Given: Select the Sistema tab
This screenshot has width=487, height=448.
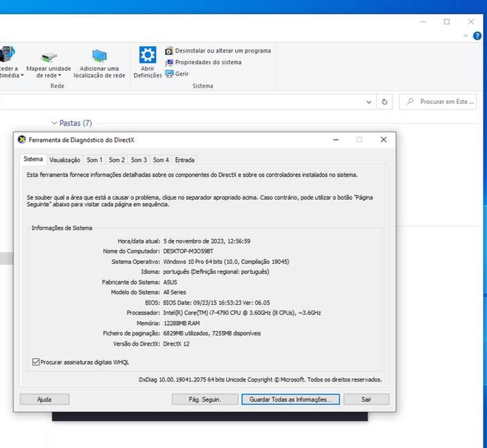Looking at the screenshot, I should pos(33,159).
